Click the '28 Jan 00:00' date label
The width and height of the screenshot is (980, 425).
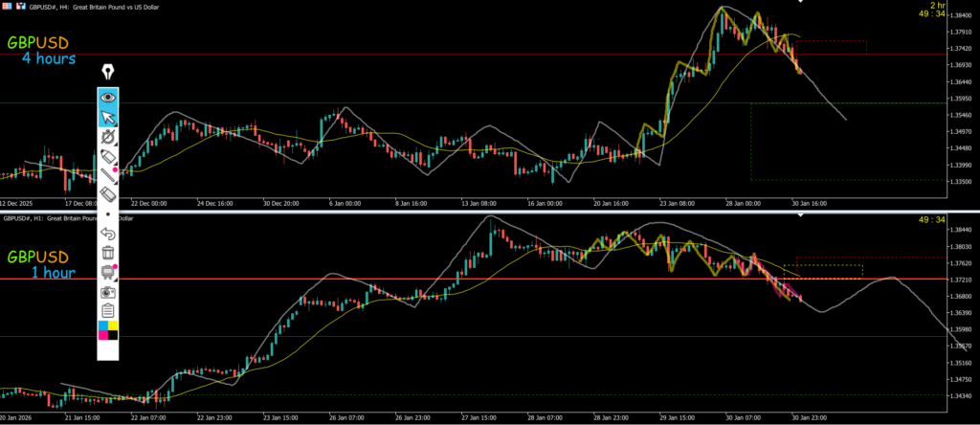(742, 203)
